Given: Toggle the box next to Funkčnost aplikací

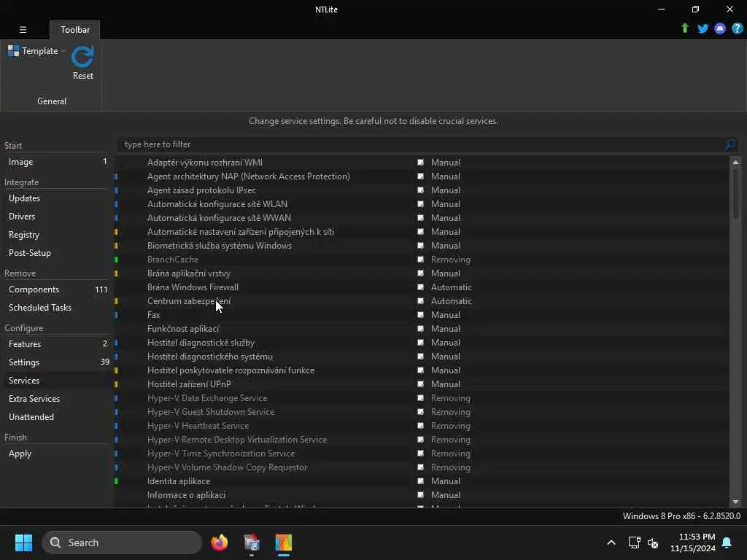Looking at the screenshot, I should click(421, 329).
